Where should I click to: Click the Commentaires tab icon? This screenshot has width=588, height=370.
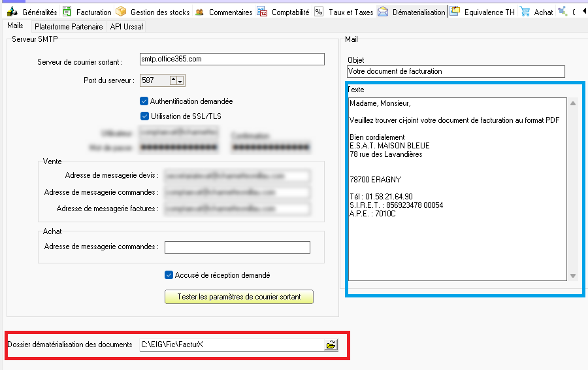click(x=199, y=12)
